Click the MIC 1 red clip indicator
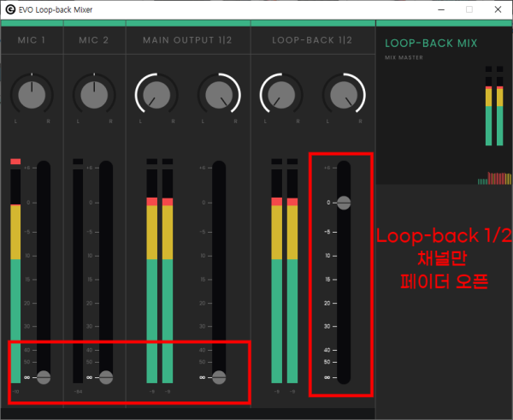The height and width of the screenshot is (420, 513). tap(15, 162)
